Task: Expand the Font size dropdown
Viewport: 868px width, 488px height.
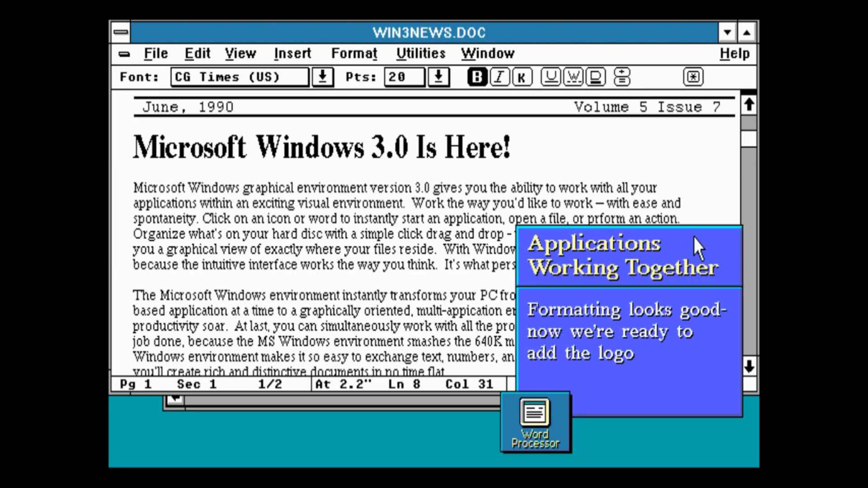Action: click(439, 77)
